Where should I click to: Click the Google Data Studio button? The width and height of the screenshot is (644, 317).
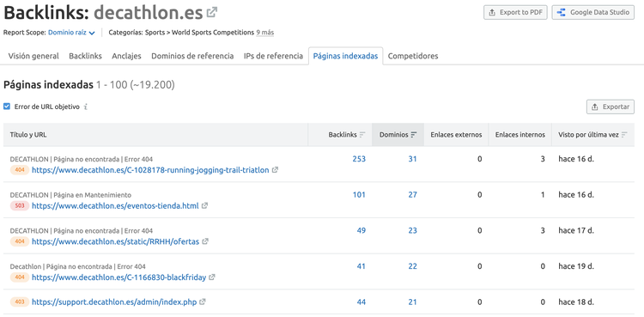coord(593,12)
